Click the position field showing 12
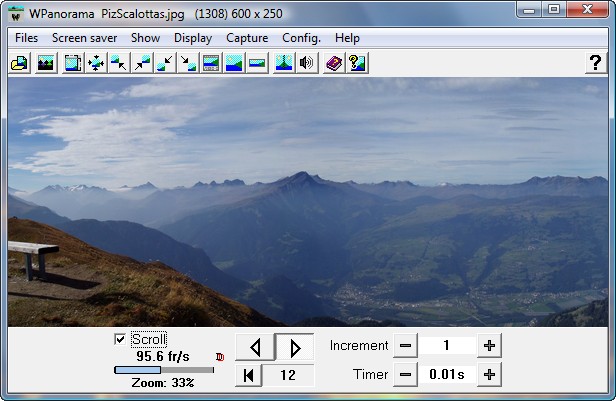 tap(288, 375)
